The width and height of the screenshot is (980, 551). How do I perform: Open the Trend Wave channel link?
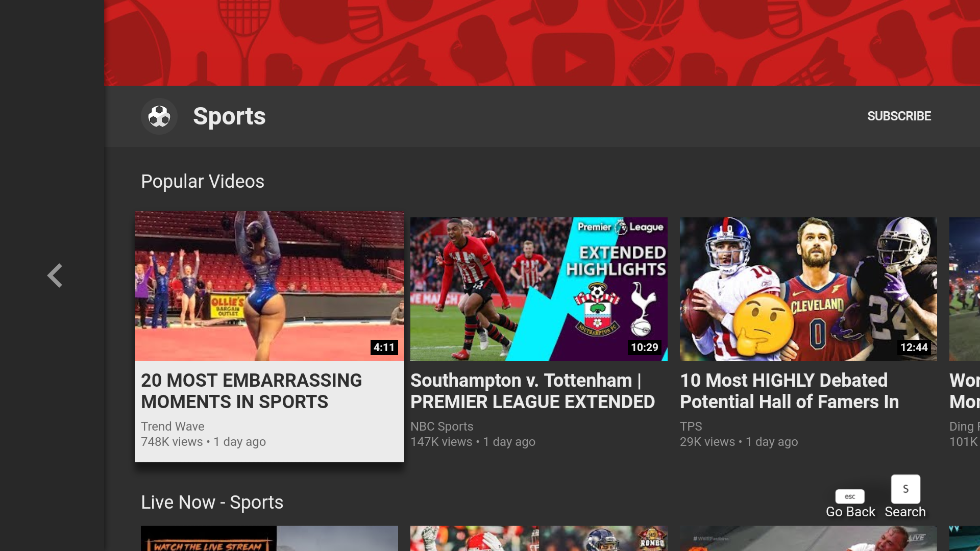coord(172,427)
